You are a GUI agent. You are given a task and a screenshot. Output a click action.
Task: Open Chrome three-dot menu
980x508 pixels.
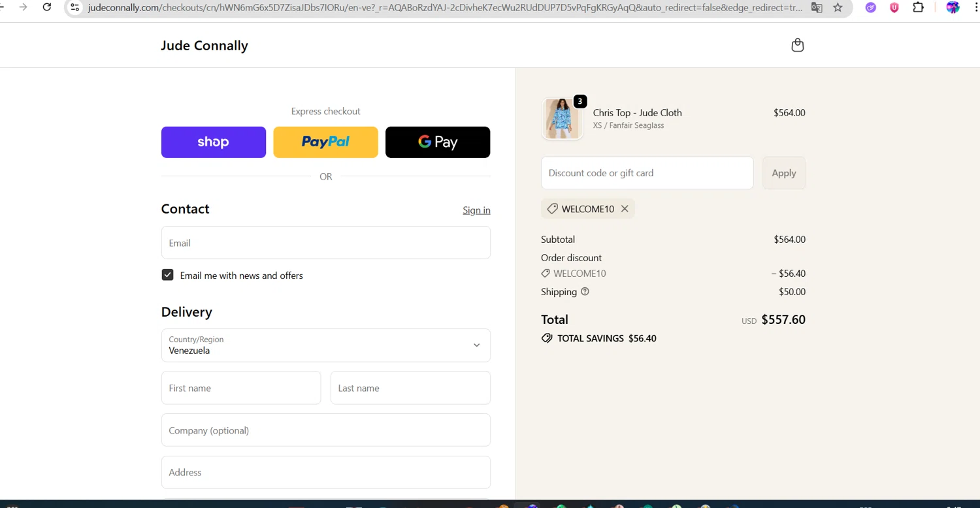point(975,7)
